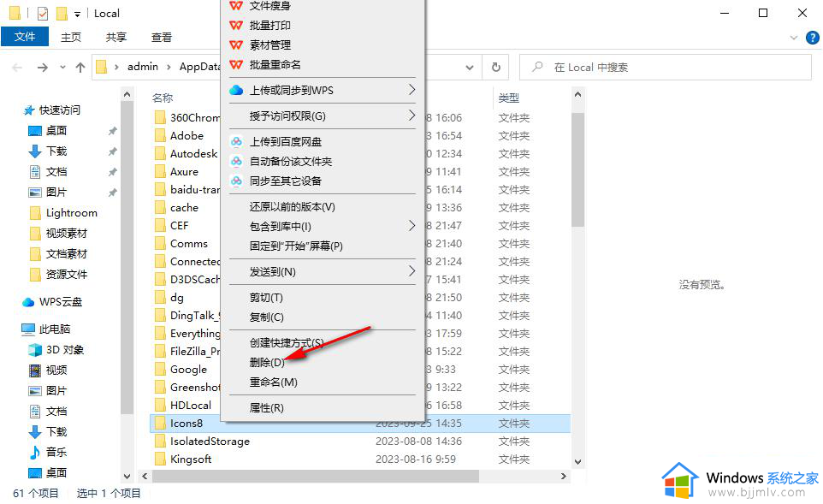Click the Kingsoft folder icon
This screenshot has width=823, height=504.
[x=160, y=459]
